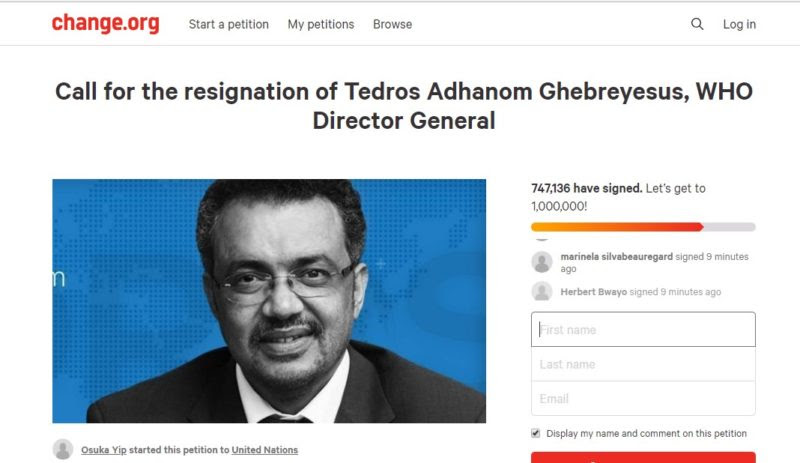Focus the Last name field

click(x=643, y=364)
